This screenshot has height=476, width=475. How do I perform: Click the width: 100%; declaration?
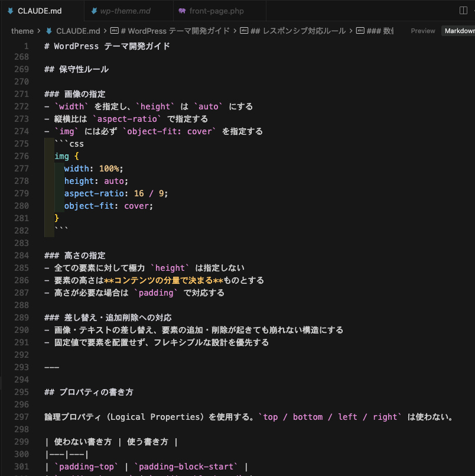coord(94,169)
